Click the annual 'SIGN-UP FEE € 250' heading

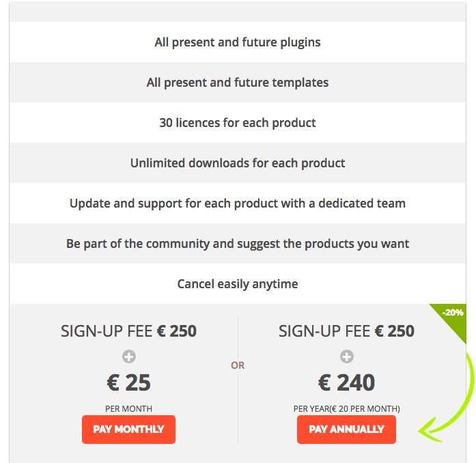[346, 331]
